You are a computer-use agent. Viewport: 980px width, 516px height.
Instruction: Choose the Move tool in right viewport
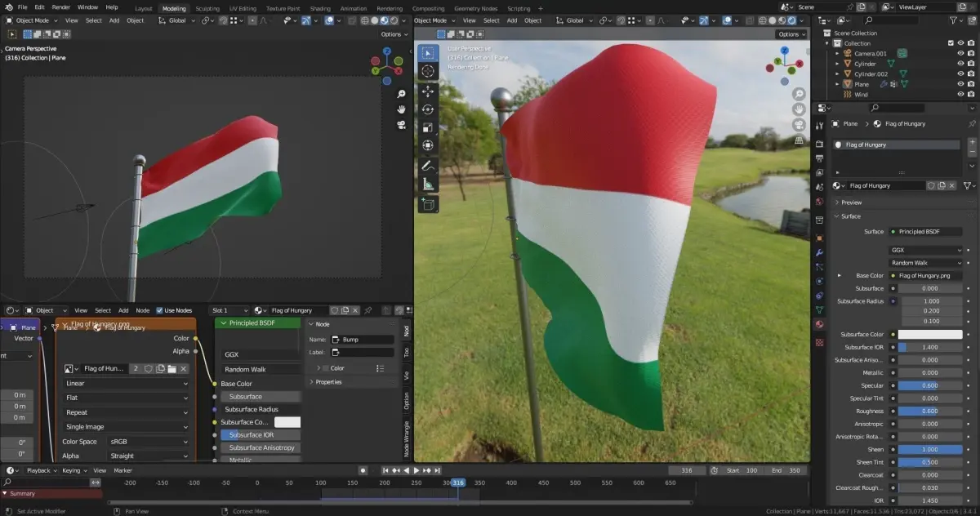428,91
